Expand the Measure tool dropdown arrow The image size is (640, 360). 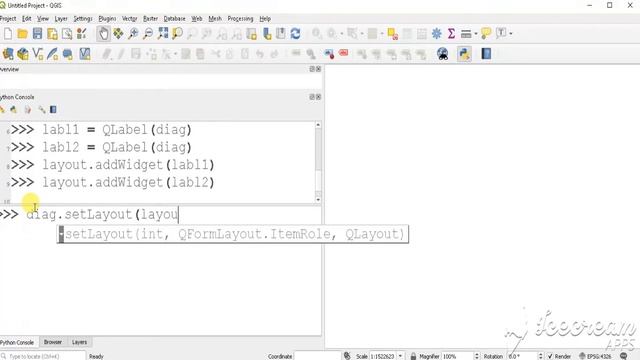pos(476,34)
